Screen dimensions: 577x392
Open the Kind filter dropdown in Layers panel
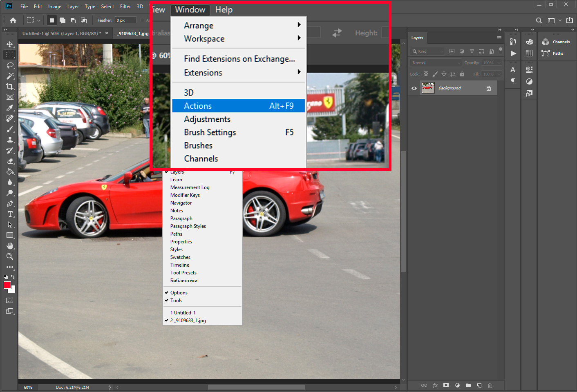point(427,51)
